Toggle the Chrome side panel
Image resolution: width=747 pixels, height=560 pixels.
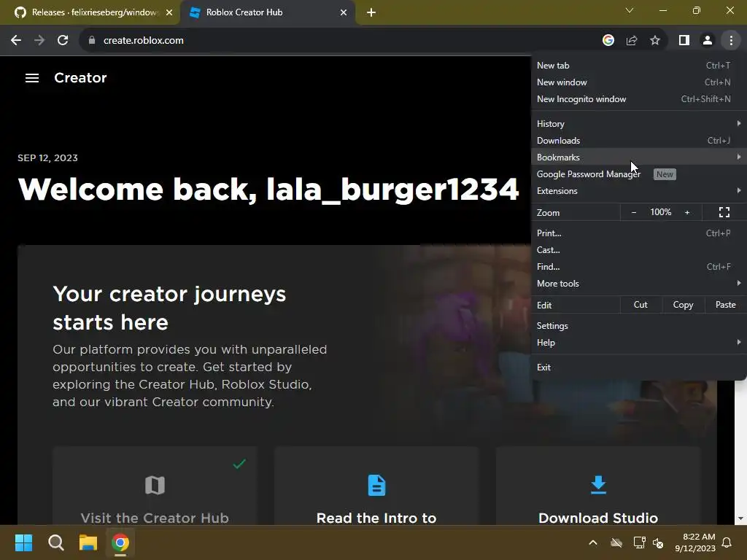pos(684,41)
